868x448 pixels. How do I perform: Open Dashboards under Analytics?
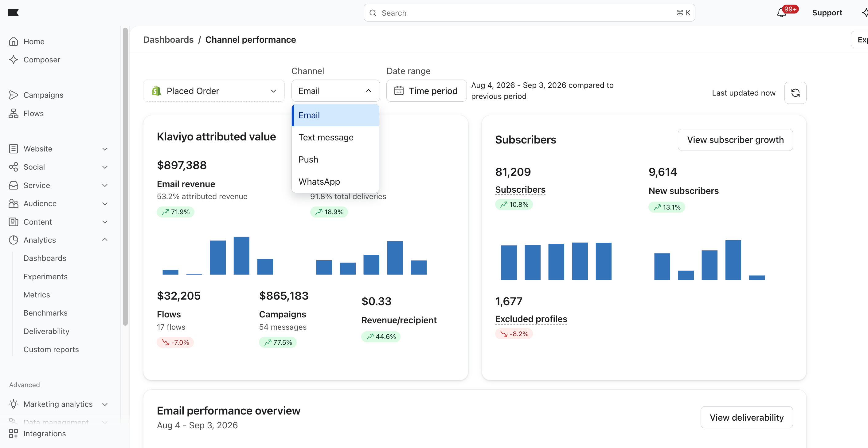(45, 258)
